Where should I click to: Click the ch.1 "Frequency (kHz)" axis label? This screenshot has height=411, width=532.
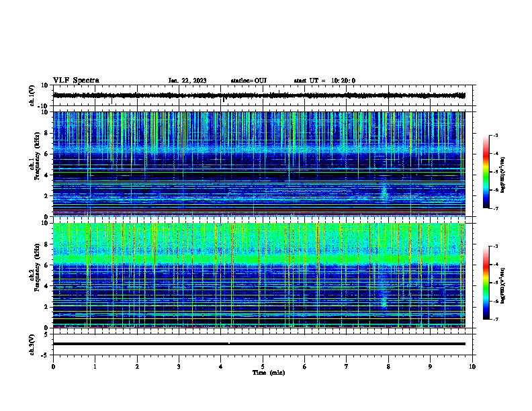(x=37, y=156)
